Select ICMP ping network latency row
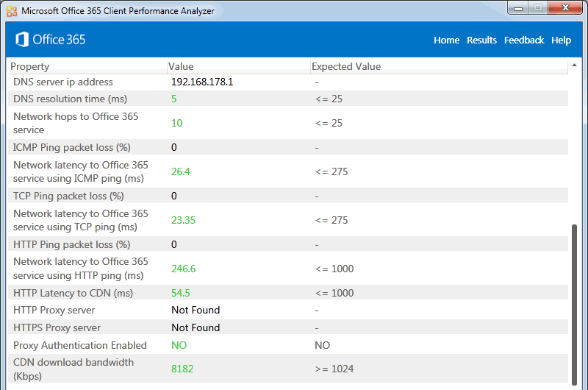The width and height of the screenshot is (588, 390). tap(288, 171)
